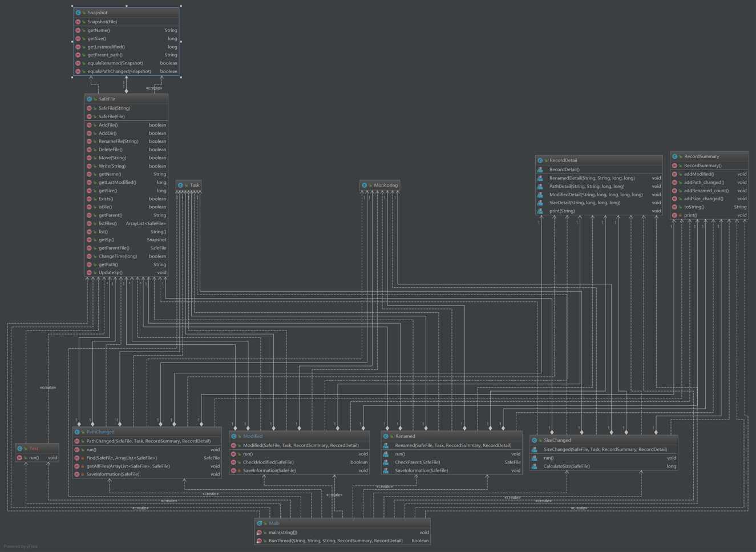Viewport: 756px width, 552px height.
Task: Click method icon beside main(String[])
Action: (259, 533)
